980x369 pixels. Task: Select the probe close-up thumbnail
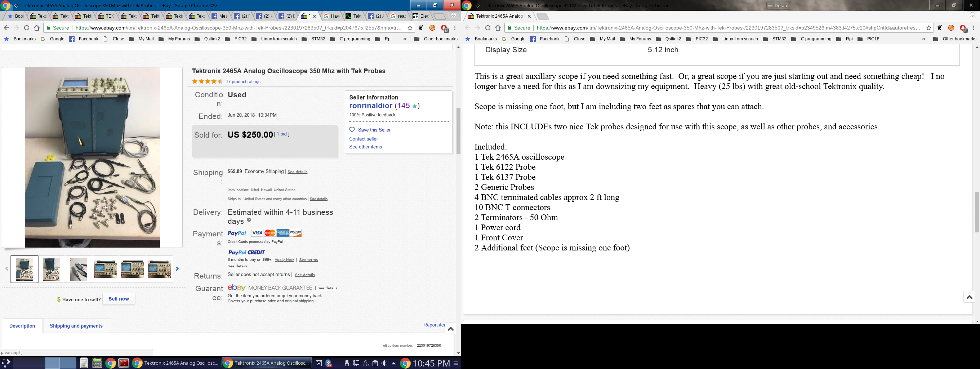point(79,269)
